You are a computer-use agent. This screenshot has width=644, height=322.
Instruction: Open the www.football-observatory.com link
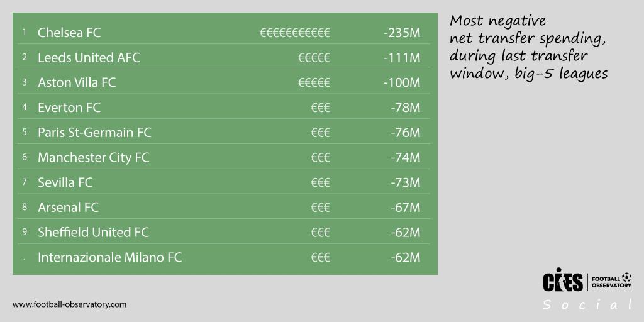(69, 305)
